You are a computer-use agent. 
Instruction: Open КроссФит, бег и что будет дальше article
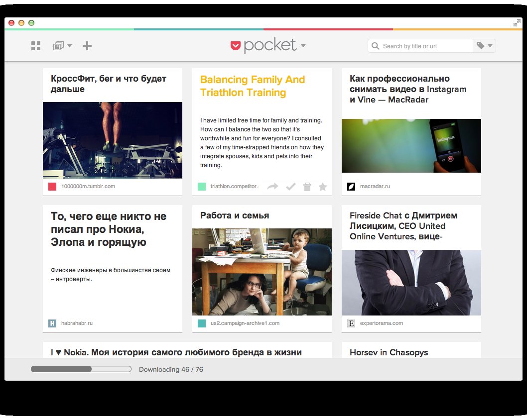pos(109,84)
